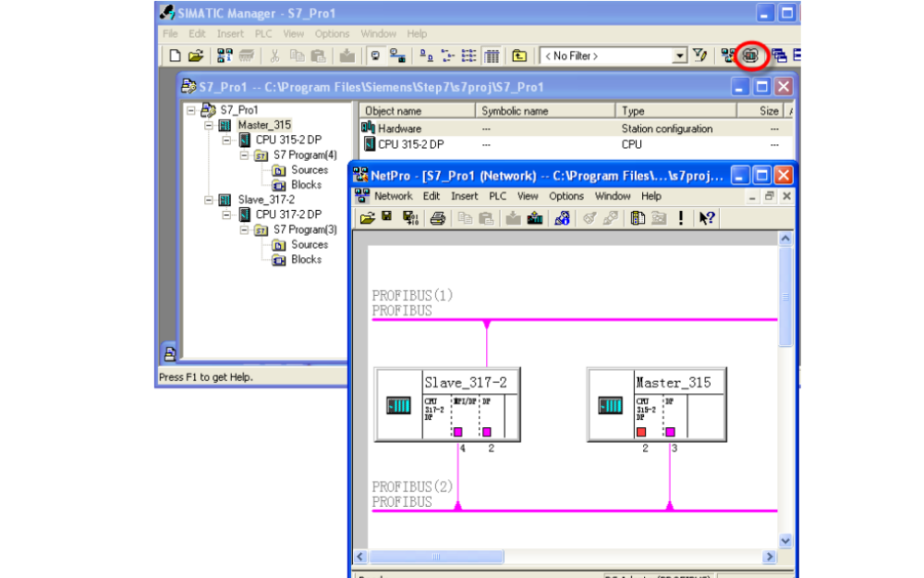The width and height of the screenshot is (924, 578).
Task: Click the Configure Network icon circled in red
Action: point(750,55)
